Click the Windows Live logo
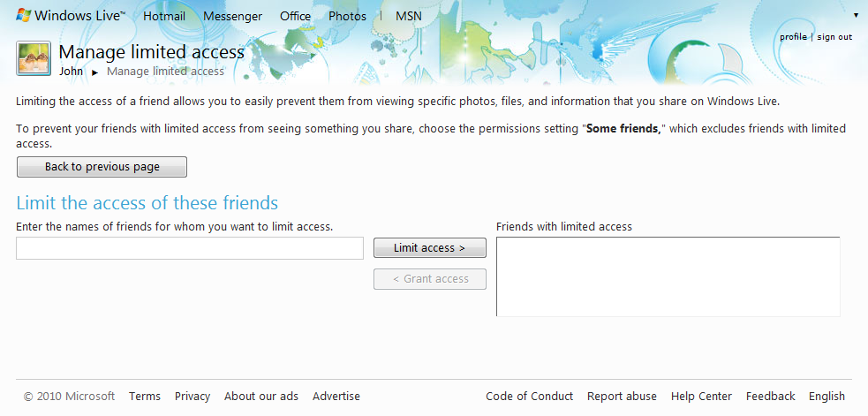 tap(71, 16)
